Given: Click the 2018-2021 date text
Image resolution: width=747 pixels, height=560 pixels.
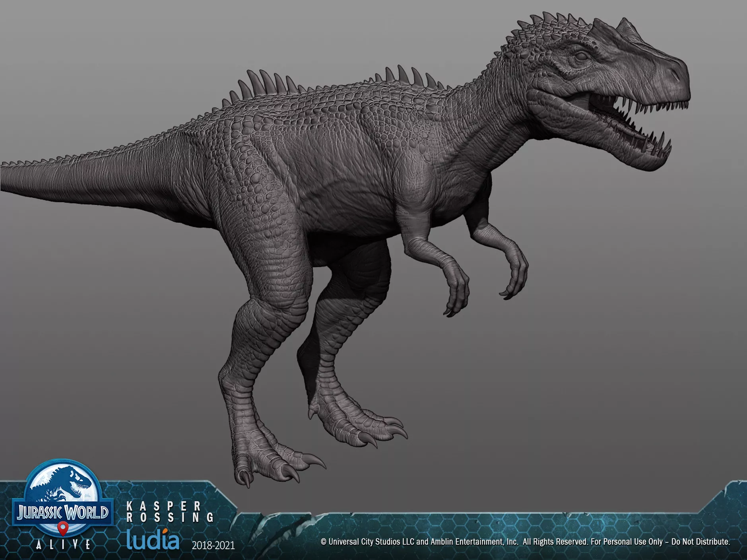Looking at the screenshot, I should pos(213,545).
